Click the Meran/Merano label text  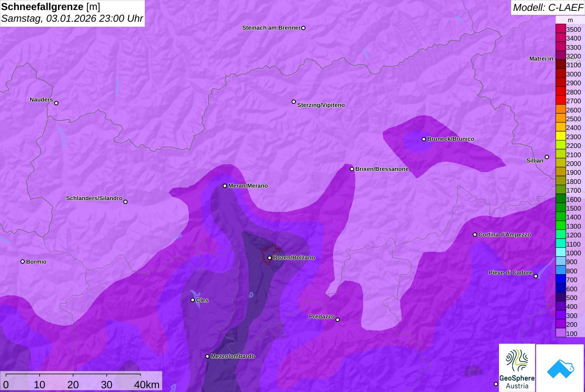coord(248,186)
